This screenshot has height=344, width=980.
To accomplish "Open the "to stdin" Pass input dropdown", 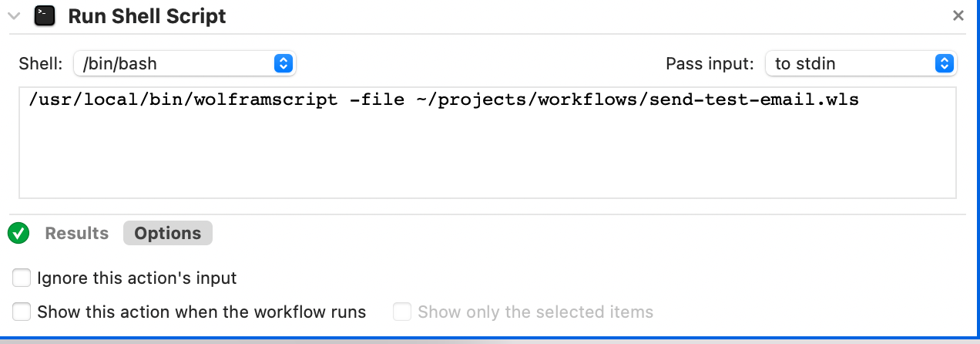I will click(x=860, y=63).
